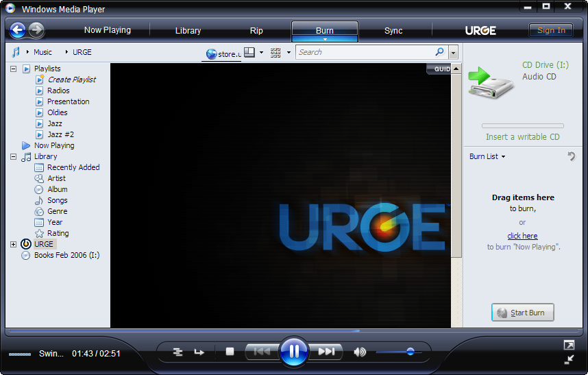Click the store globe icon

[212, 54]
